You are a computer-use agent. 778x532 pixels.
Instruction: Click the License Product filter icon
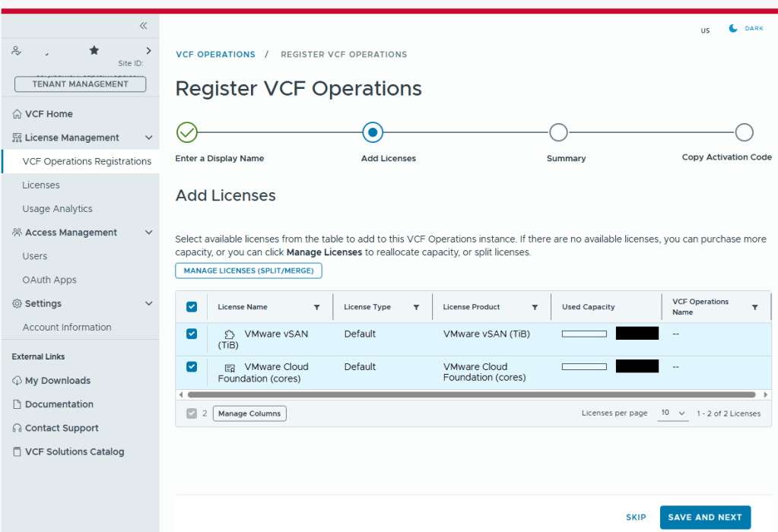click(x=535, y=307)
